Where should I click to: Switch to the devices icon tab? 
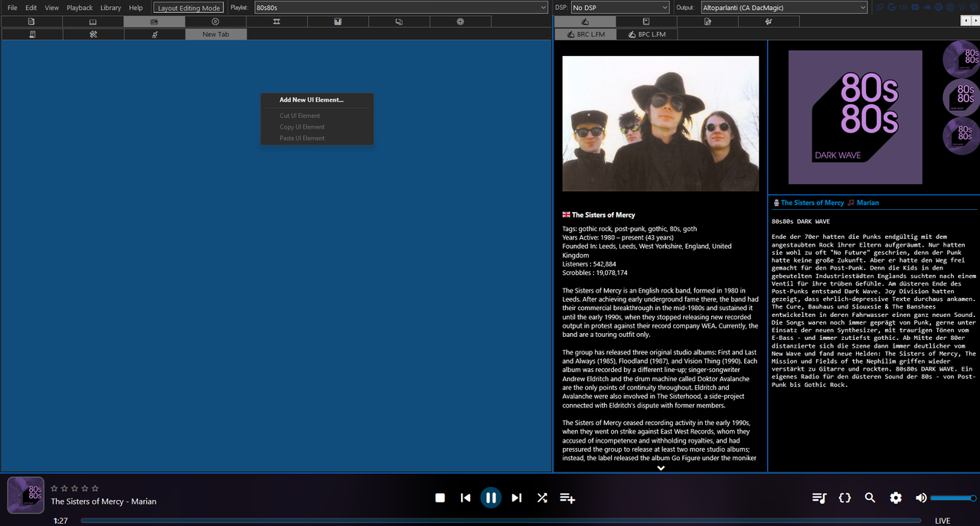pos(399,21)
